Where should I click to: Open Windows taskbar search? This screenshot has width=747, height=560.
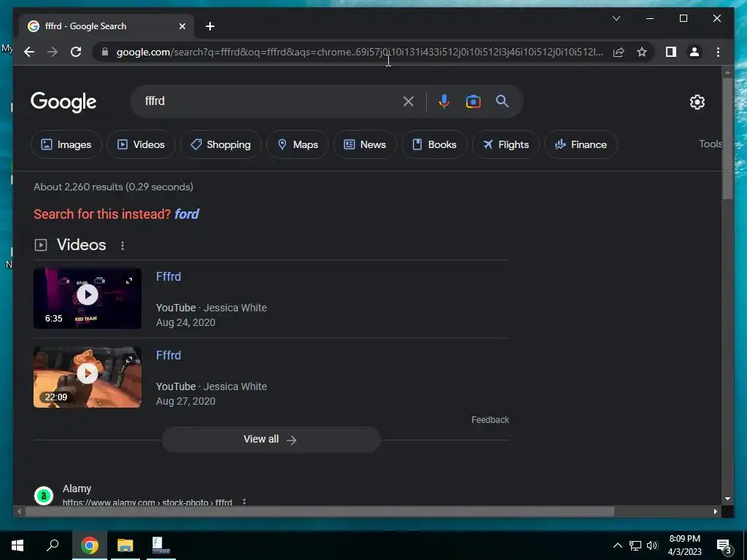click(x=53, y=545)
